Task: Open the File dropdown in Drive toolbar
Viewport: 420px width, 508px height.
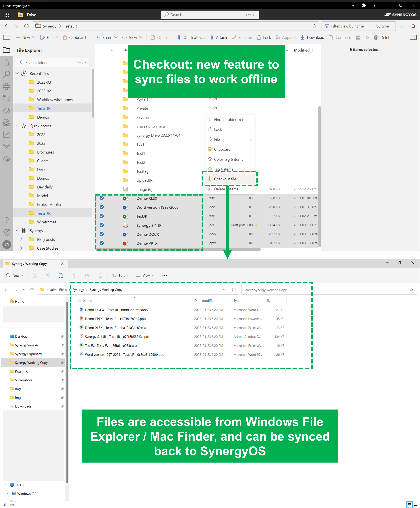Action: (x=49, y=37)
